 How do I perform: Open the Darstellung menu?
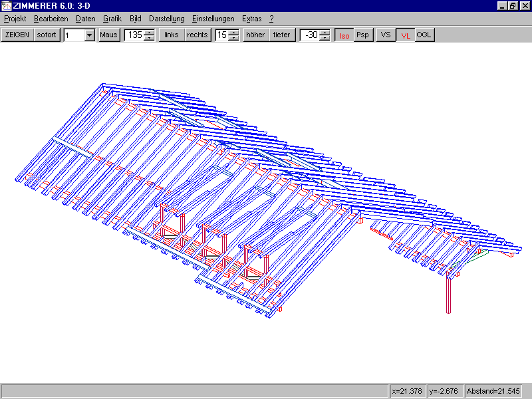coord(166,19)
